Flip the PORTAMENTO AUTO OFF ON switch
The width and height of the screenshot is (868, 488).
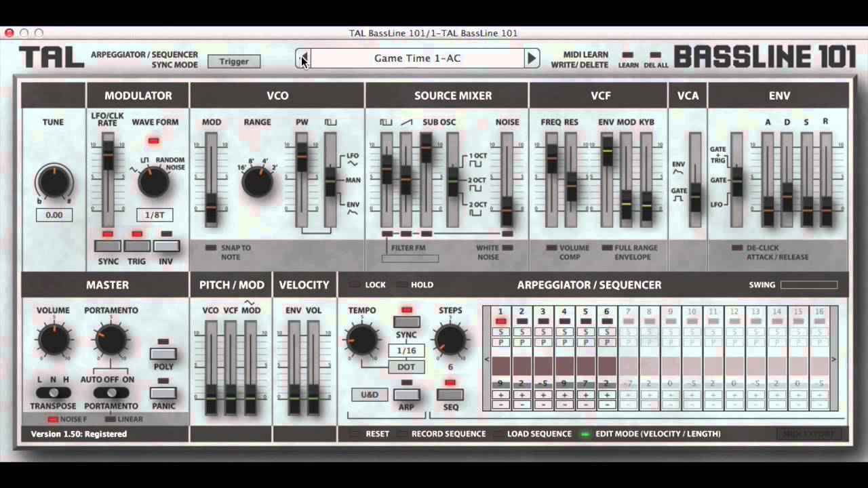[x=111, y=393]
